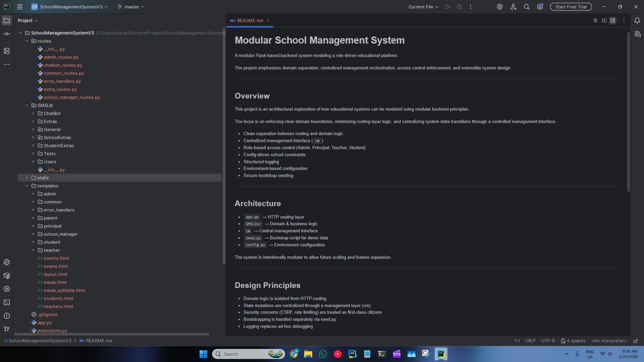Viewport: 644px width, 362px height.
Task: Switch to preview-only markdown view
Action: click(613, 20)
